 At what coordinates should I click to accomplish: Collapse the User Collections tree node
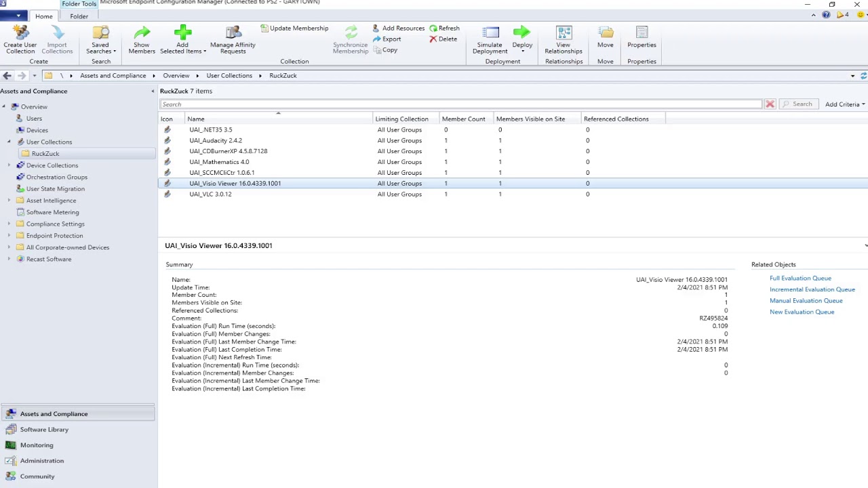pyautogui.click(x=9, y=142)
